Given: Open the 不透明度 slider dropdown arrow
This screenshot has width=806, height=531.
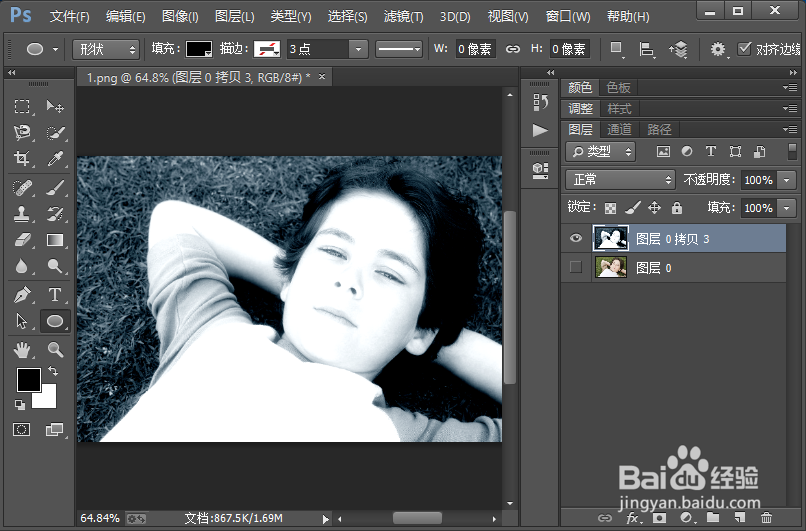Looking at the screenshot, I should click(x=787, y=180).
